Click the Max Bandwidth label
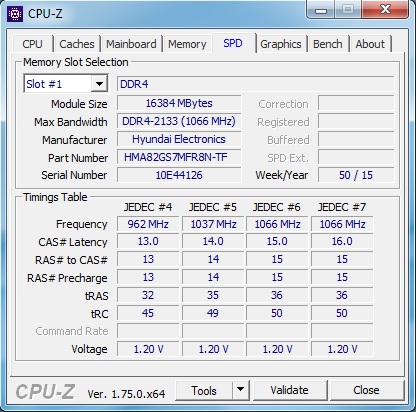 (x=71, y=122)
